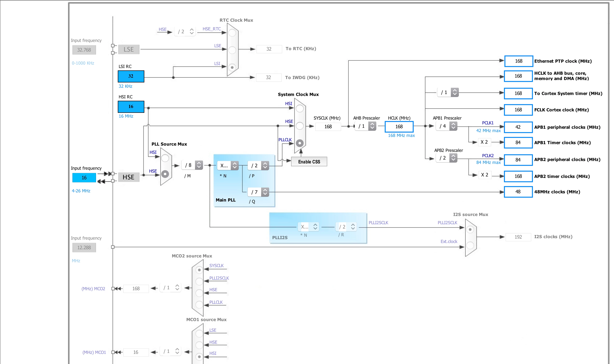Select LSI input on RTC Clock Mux

(x=232, y=67)
